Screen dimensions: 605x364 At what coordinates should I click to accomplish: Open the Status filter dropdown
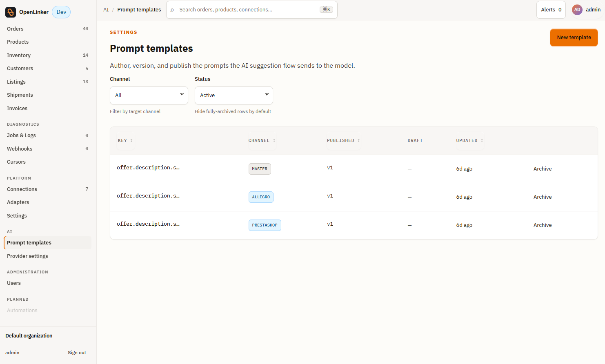click(234, 95)
